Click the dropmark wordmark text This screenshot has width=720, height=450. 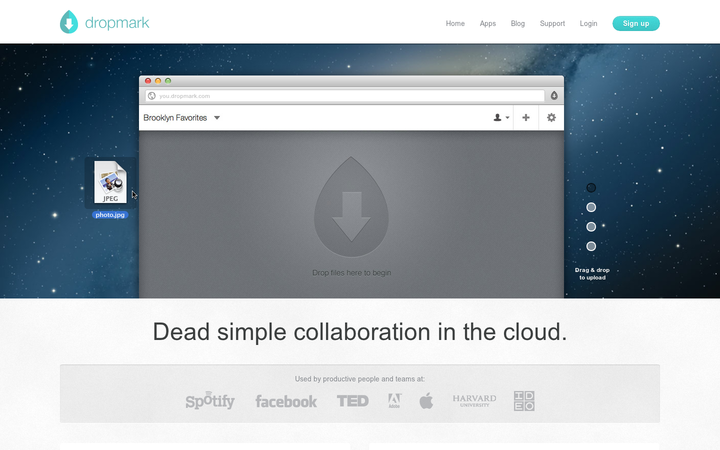(117, 23)
